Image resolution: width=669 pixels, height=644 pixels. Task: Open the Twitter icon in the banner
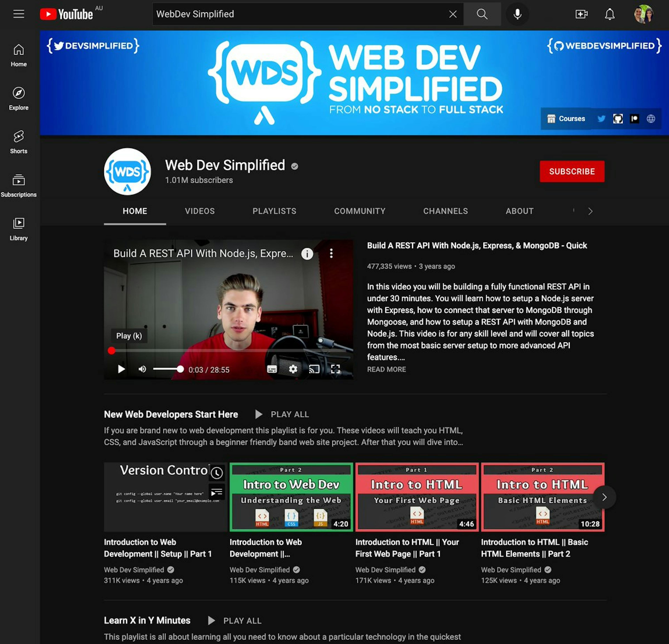(601, 119)
